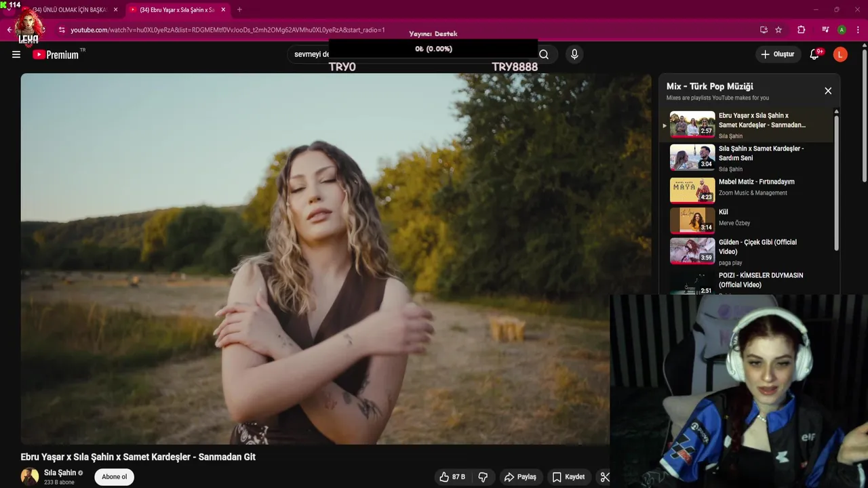Play Kül by Merve Özbey thumbnail
Image resolution: width=868 pixels, height=488 pixels.
pos(692,220)
